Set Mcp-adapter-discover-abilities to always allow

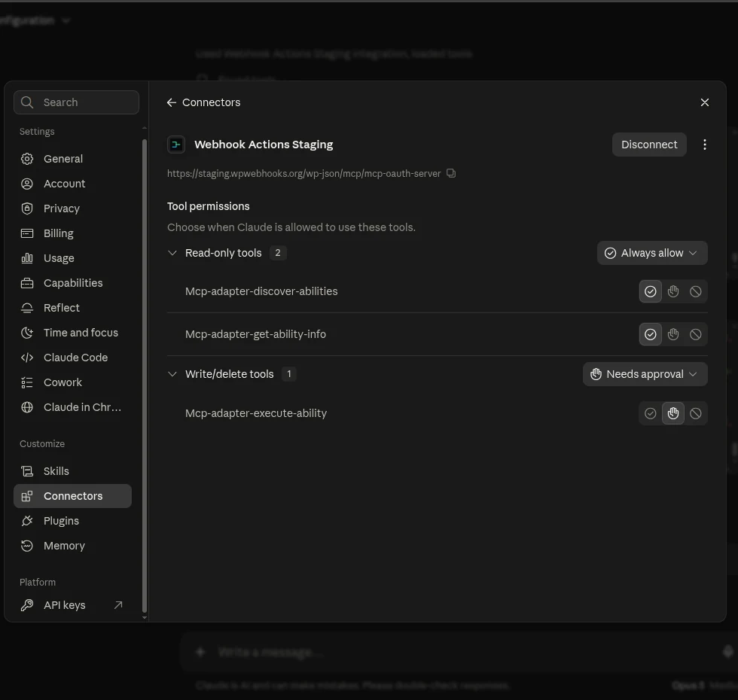(x=650, y=292)
